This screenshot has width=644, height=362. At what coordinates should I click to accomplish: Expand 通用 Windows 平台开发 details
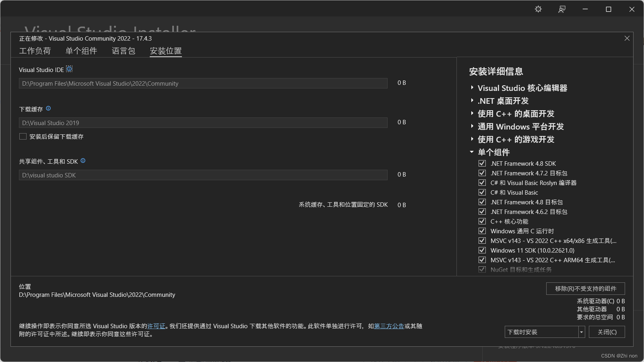pos(472,126)
